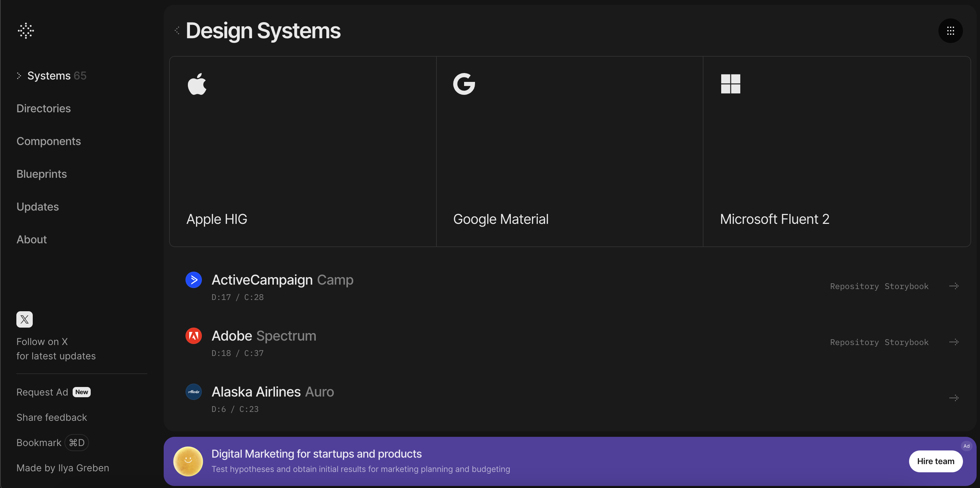The image size is (980, 488).
Task: Open the Made by Ilya Greben link
Action: (x=63, y=468)
